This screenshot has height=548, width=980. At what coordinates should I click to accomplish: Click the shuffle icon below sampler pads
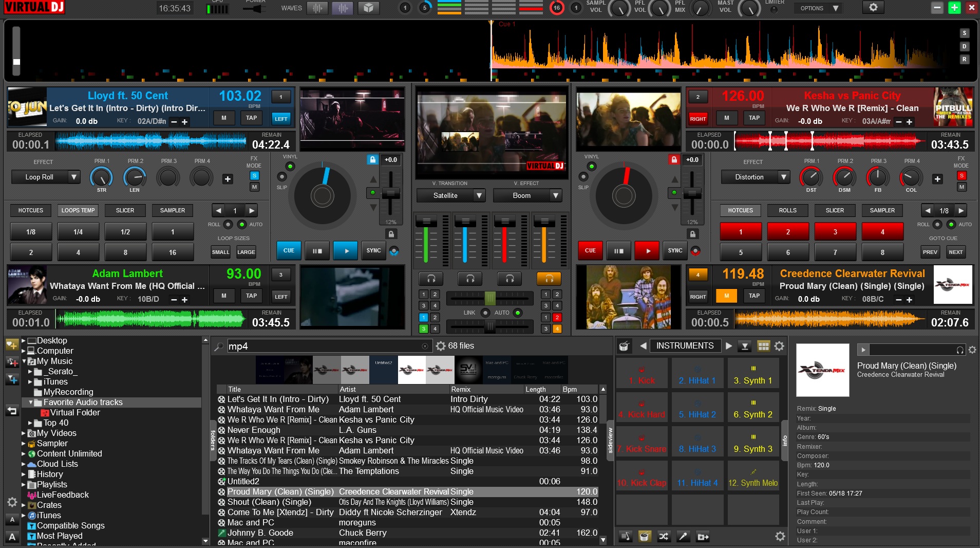coord(664,537)
